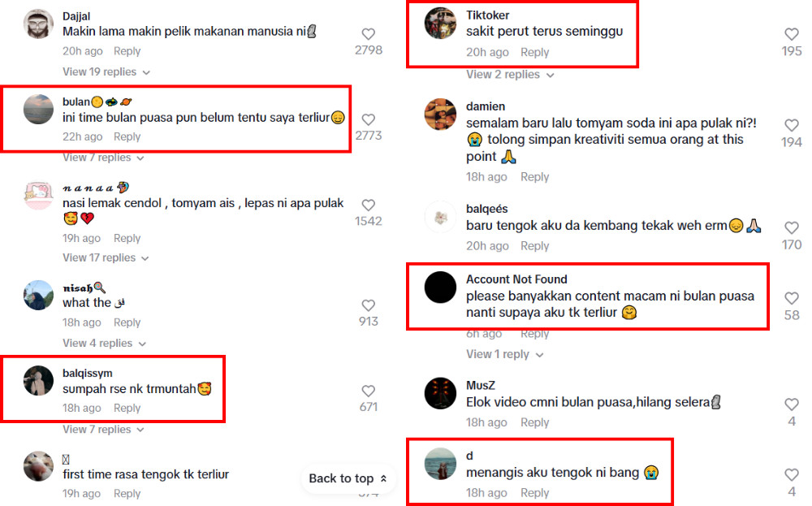Like damien's tomyam soda comment
Screen dimensions: 812x506
tap(791, 125)
